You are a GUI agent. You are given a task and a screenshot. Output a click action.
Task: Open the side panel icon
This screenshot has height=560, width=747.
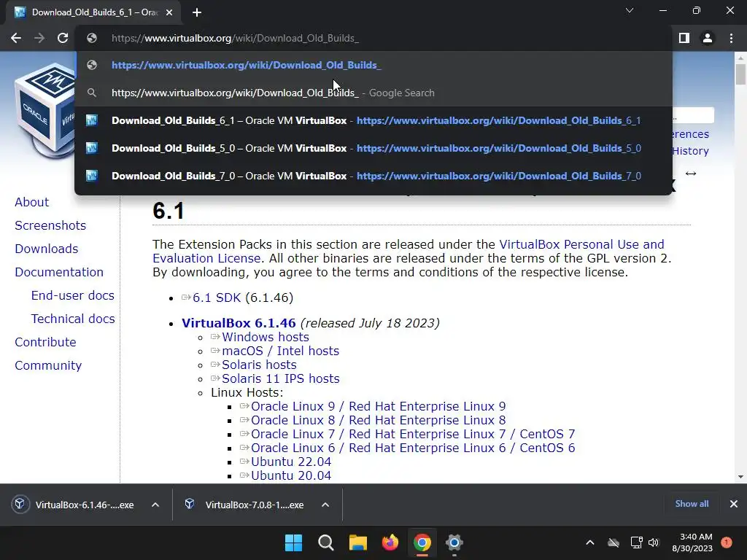684,38
